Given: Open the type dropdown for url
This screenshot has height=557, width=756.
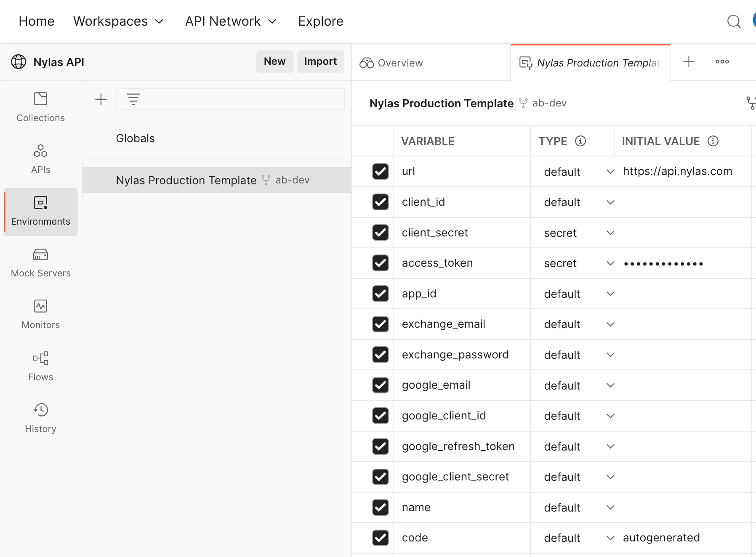Looking at the screenshot, I should (610, 172).
